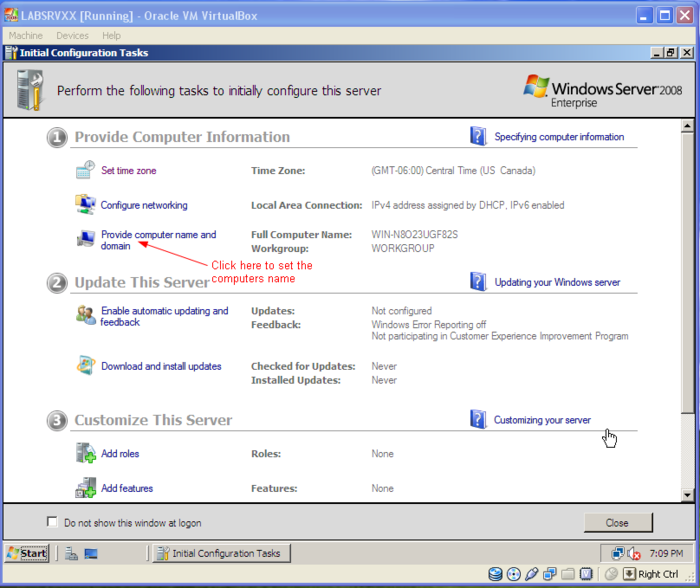This screenshot has height=588, width=700.
Task: Click Provide computer name and domain link
Action: coord(158,240)
